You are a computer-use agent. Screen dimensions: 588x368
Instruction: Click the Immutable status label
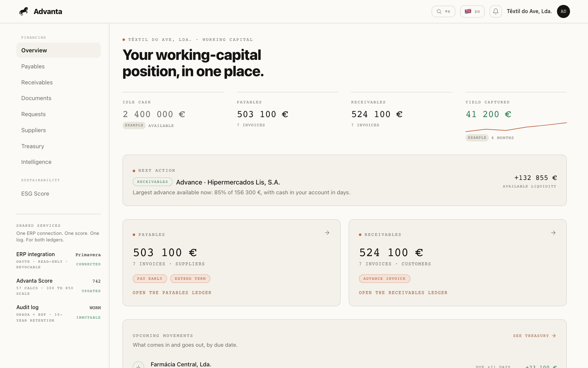(x=89, y=318)
